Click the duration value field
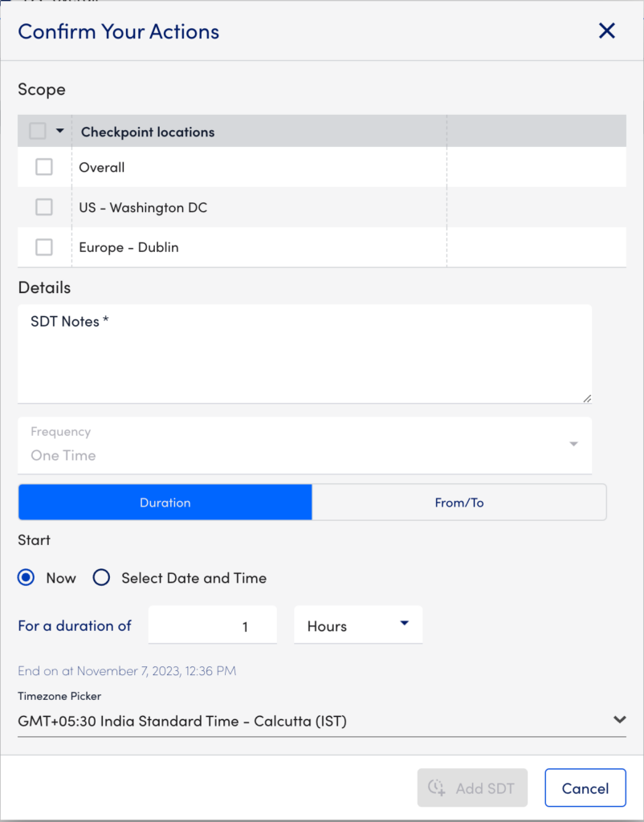This screenshot has width=644, height=822. tap(213, 626)
